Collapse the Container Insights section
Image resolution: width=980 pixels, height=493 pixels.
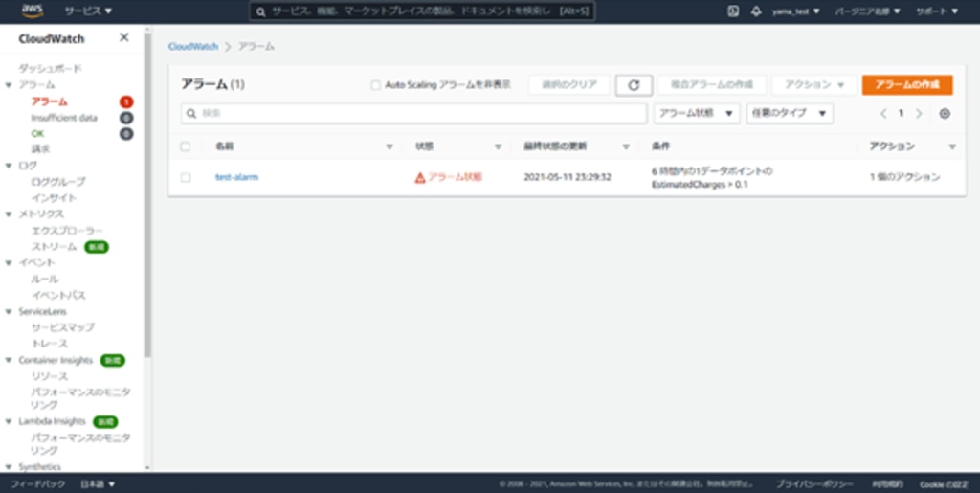click(8, 361)
